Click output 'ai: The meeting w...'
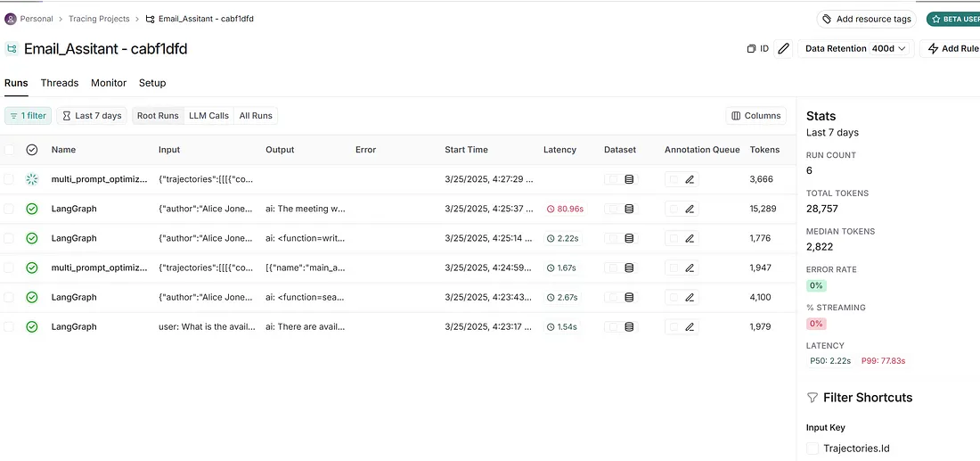The height and width of the screenshot is (461, 980). tap(305, 209)
